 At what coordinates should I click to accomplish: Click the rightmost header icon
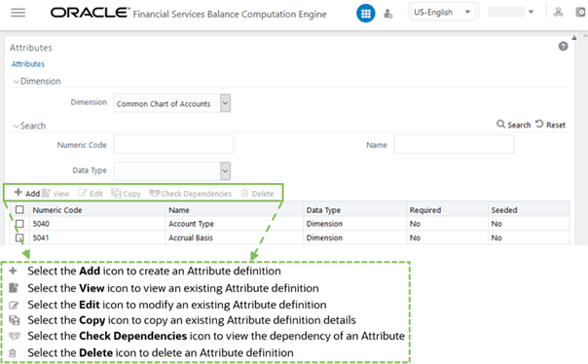[581, 12]
